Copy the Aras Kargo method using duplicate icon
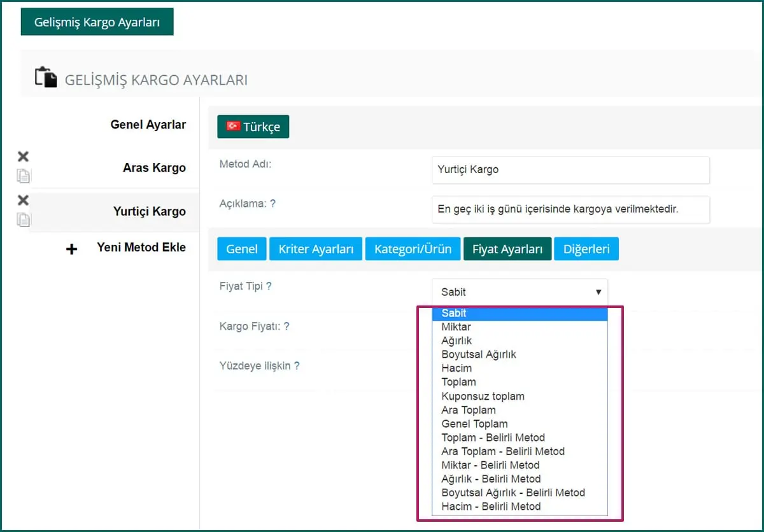The width and height of the screenshot is (764, 532). (24, 176)
